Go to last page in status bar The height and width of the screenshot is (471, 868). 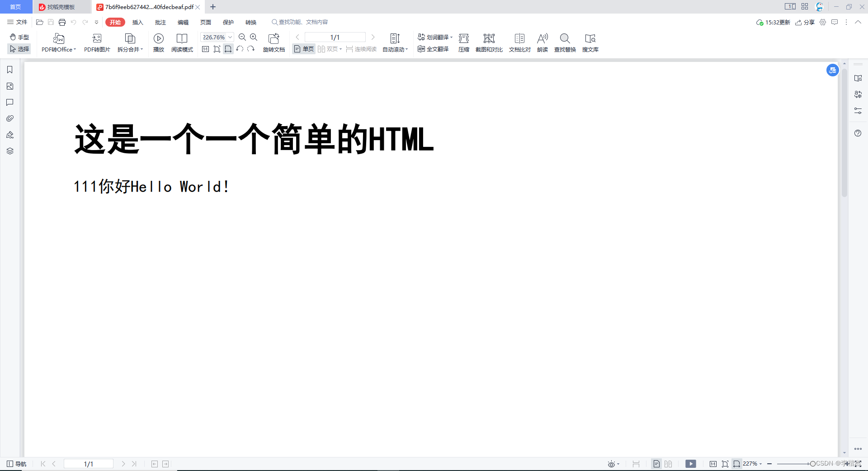pyautogui.click(x=134, y=464)
